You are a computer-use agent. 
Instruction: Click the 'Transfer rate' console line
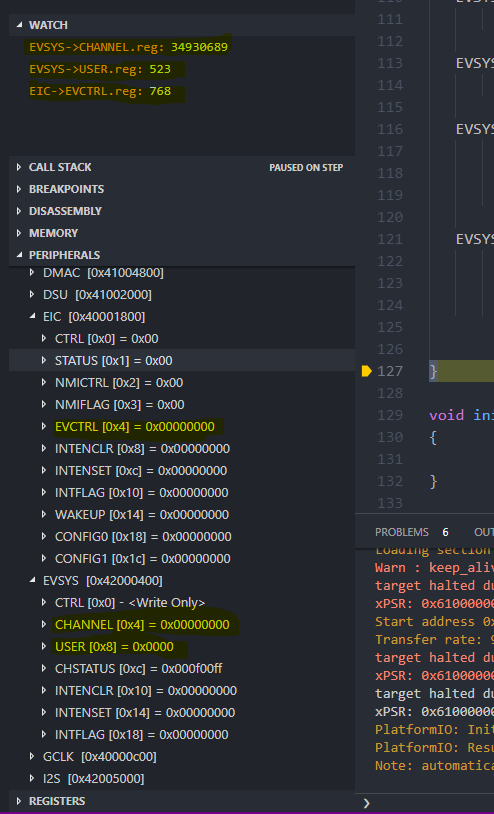coord(434,639)
